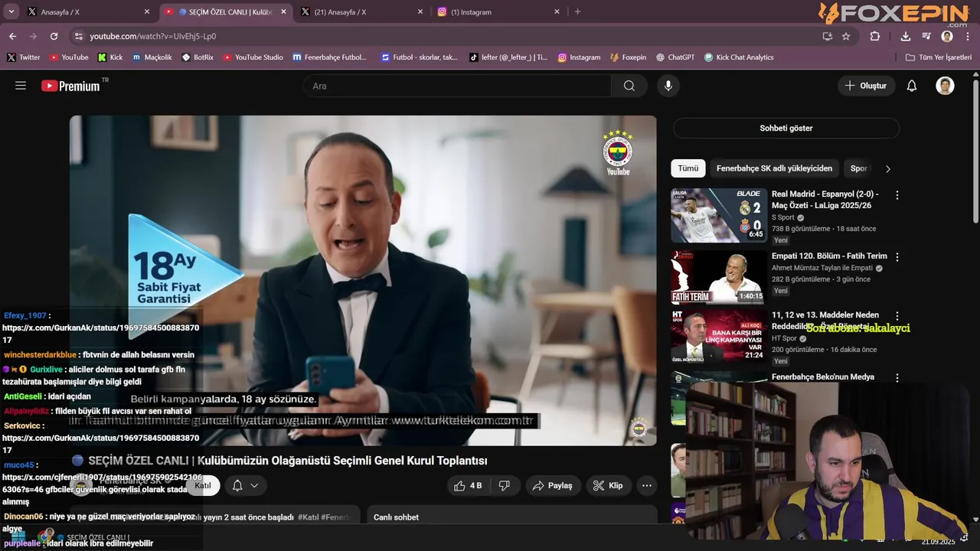Screen dimensions: 980x551
Task: Open Tüm Yer İşaretleri bookmarks folder
Action: [x=938, y=57]
